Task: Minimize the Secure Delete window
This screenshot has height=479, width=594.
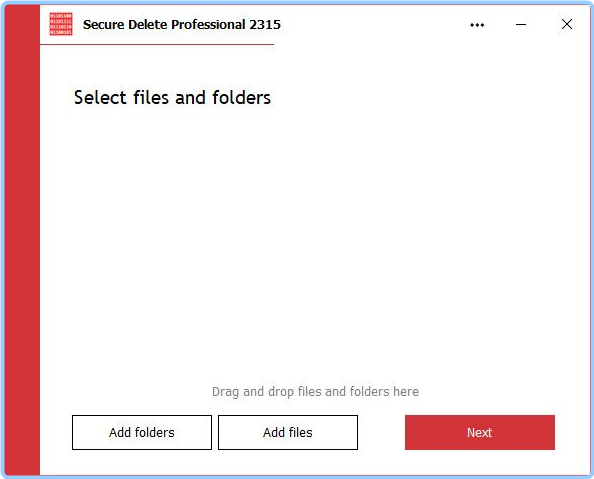Action: [x=521, y=25]
